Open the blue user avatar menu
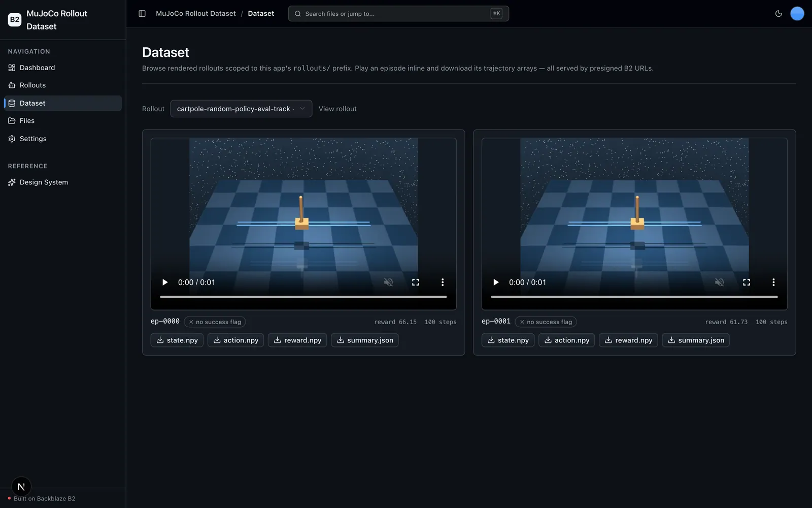This screenshot has width=812, height=508. coord(797,14)
